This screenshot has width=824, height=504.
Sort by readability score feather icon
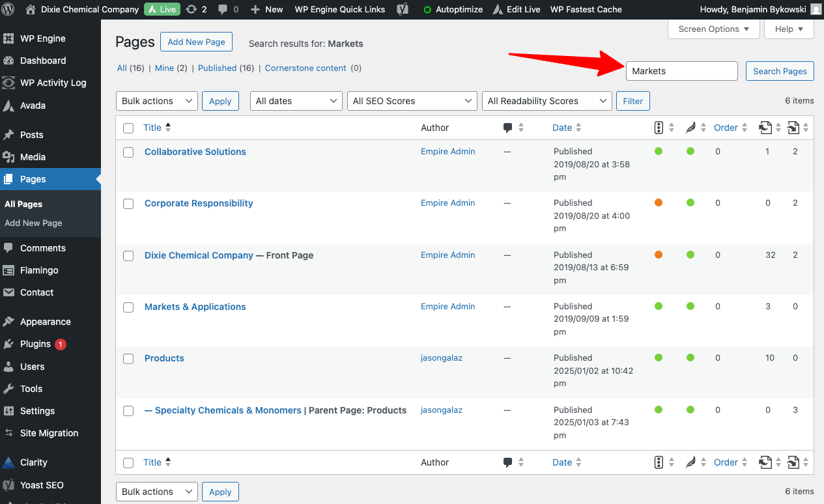click(690, 128)
